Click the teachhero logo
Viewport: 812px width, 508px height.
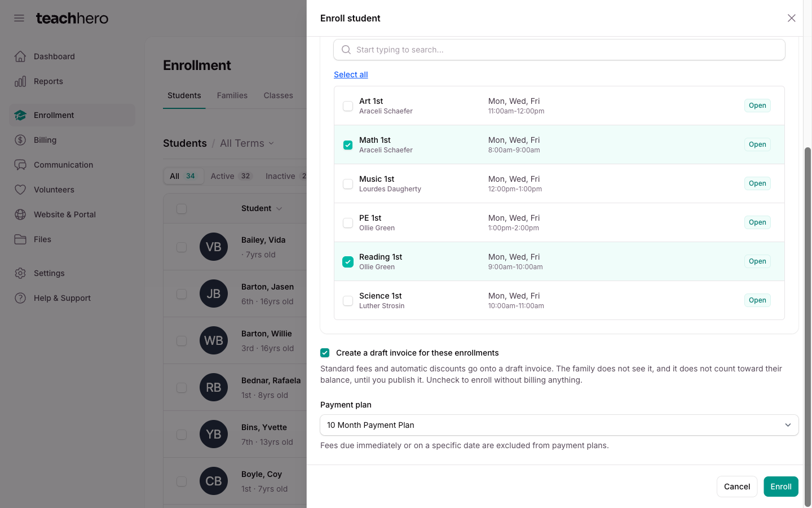72,18
